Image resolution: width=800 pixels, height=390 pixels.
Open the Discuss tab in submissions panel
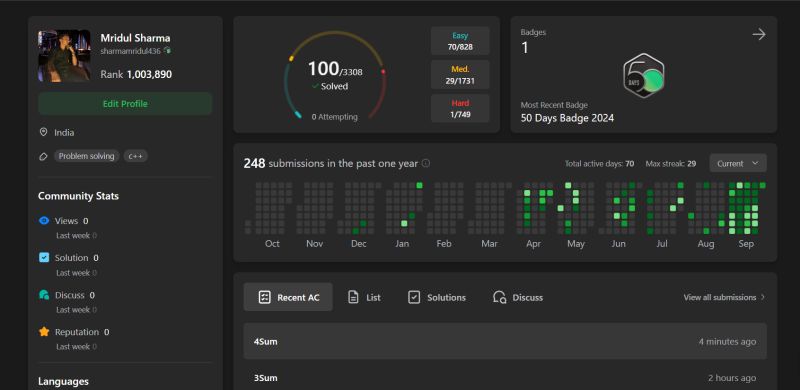pos(518,297)
